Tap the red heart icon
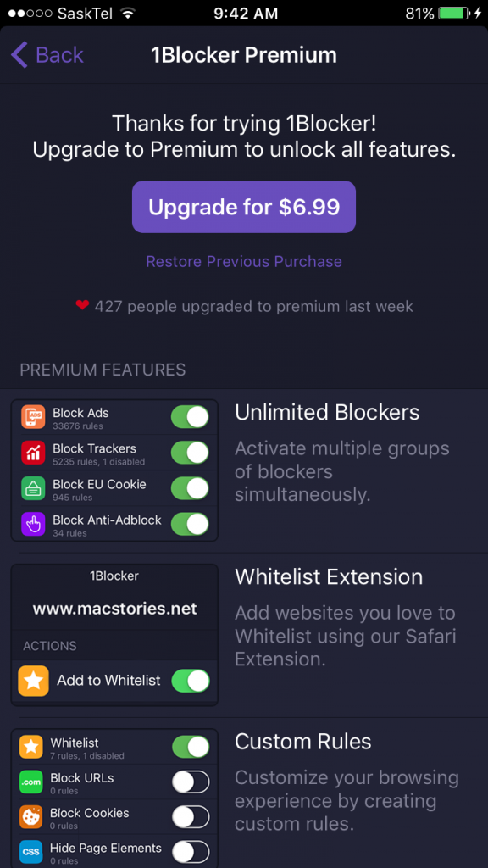The width and height of the screenshot is (488, 868). (84, 307)
